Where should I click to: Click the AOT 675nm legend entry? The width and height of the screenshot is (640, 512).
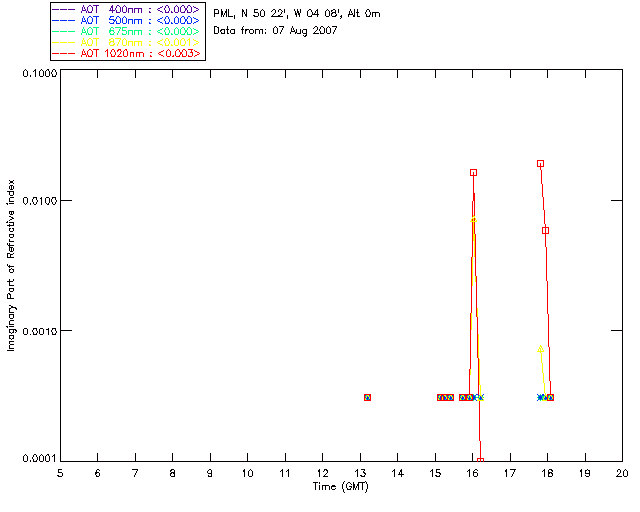click(127, 32)
